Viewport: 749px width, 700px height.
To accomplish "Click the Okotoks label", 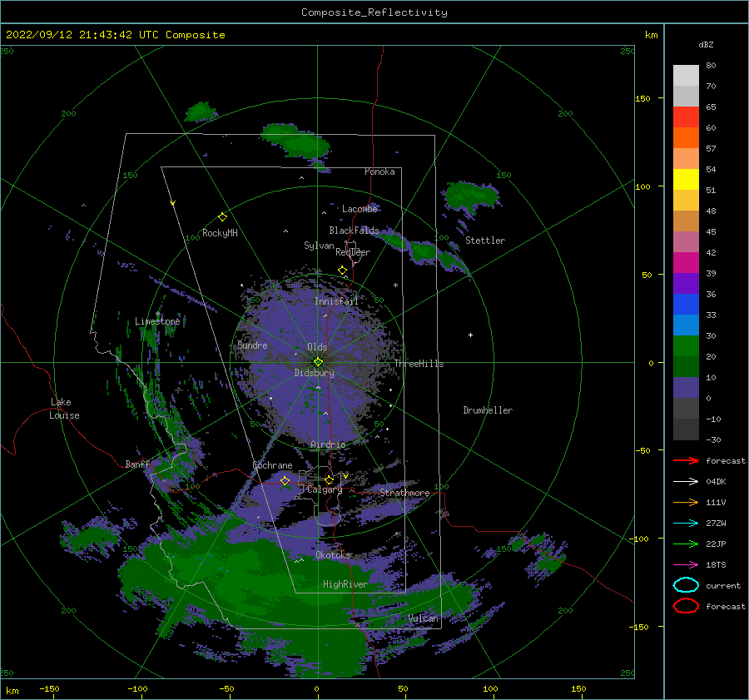I will click(333, 554).
